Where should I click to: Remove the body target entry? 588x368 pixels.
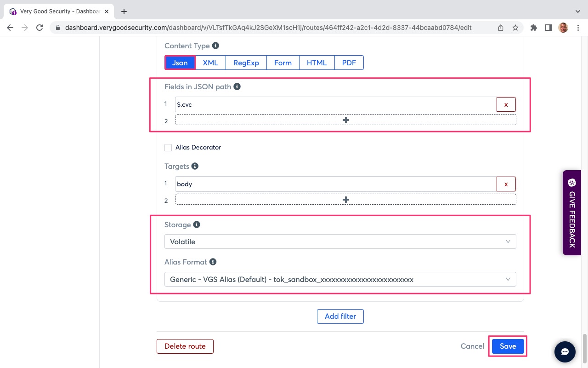tap(506, 184)
